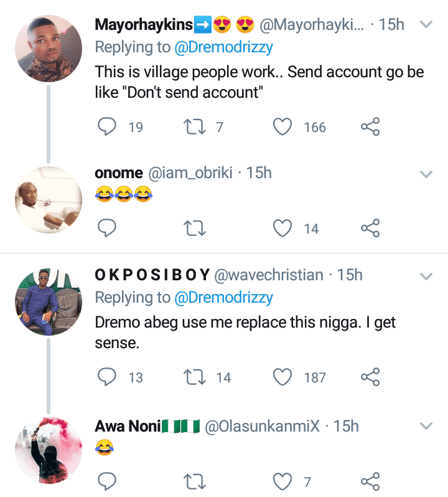Open the chevron menu on OKPOSIBOY's tweet
The image size is (448, 497).
coord(426,275)
